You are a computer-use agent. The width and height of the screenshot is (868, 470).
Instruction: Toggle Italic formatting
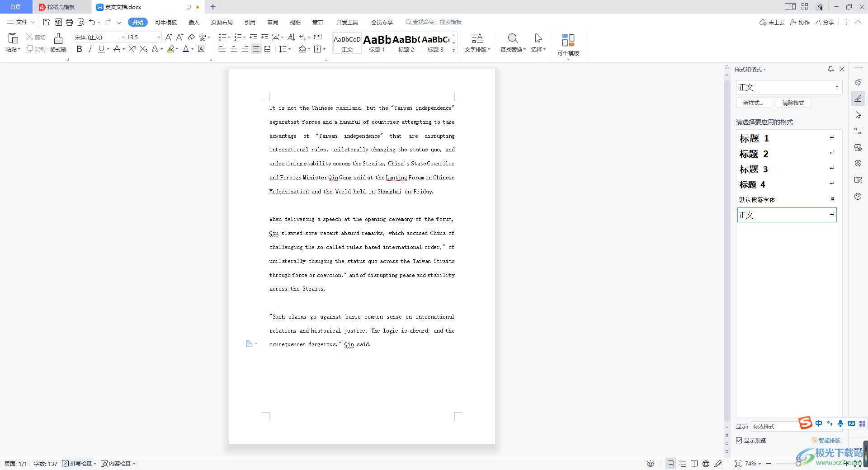point(90,49)
